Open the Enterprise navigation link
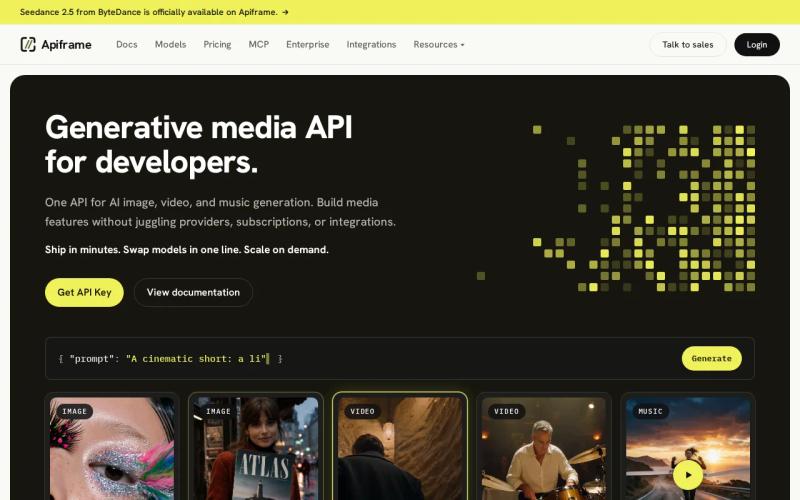Image resolution: width=800 pixels, height=500 pixels. pos(308,44)
